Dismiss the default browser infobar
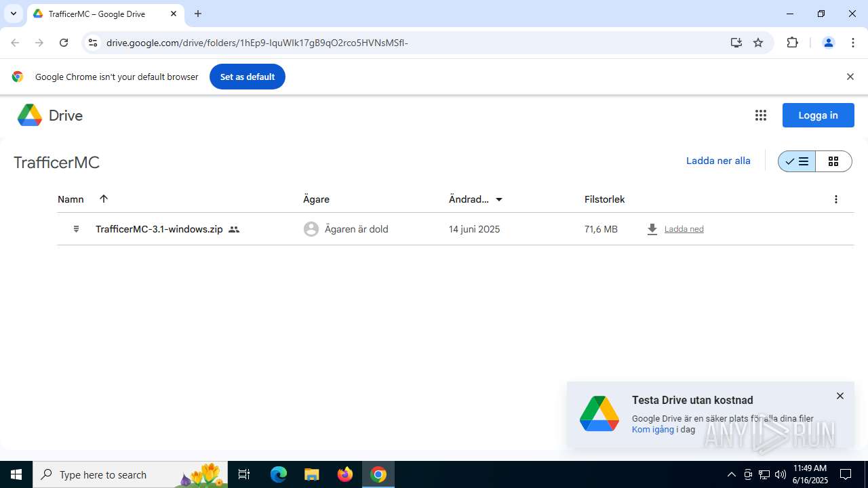 click(x=850, y=77)
